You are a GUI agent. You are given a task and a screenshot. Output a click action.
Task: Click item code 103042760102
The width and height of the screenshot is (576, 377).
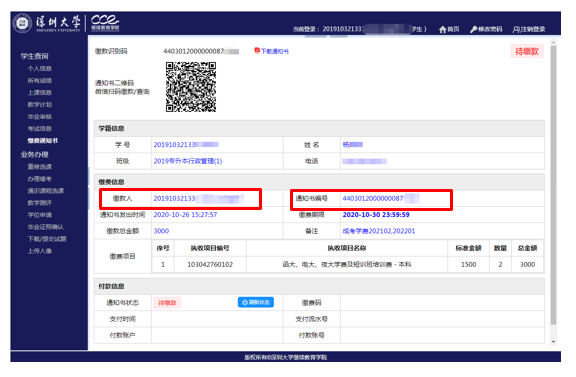(210, 265)
